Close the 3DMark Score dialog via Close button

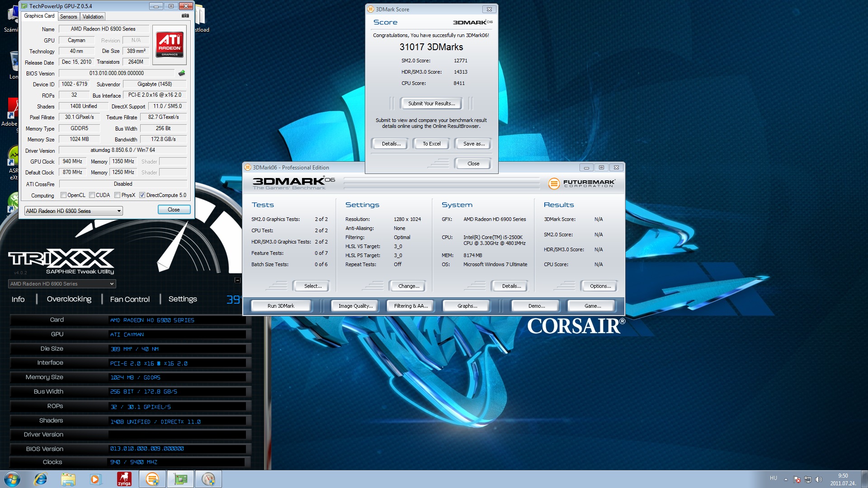(x=473, y=164)
